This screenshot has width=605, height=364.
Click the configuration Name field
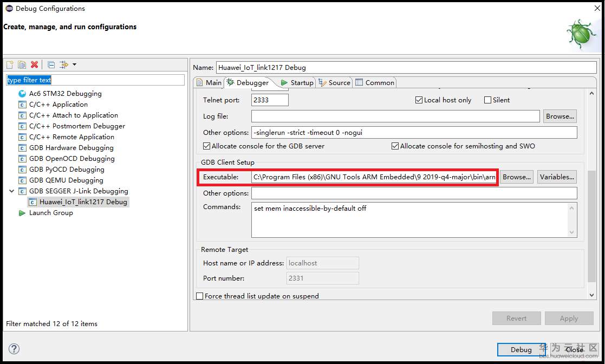pos(406,67)
